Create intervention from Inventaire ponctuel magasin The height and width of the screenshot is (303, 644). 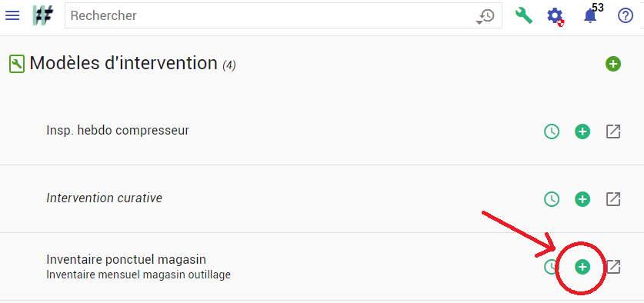(x=582, y=267)
